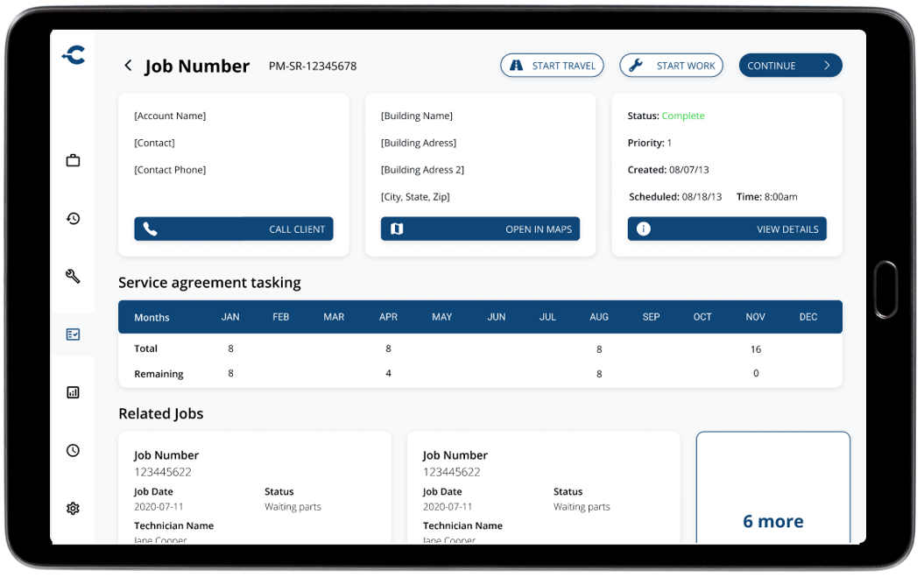Click the company logo at the top left
Screen dimensions: 924x577
(x=73, y=54)
